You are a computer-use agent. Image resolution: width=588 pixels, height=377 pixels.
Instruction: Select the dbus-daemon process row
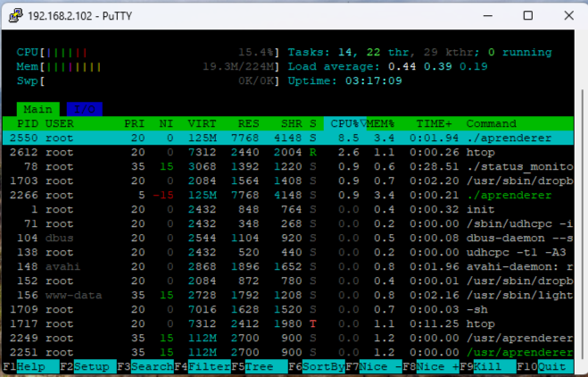coord(268,238)
